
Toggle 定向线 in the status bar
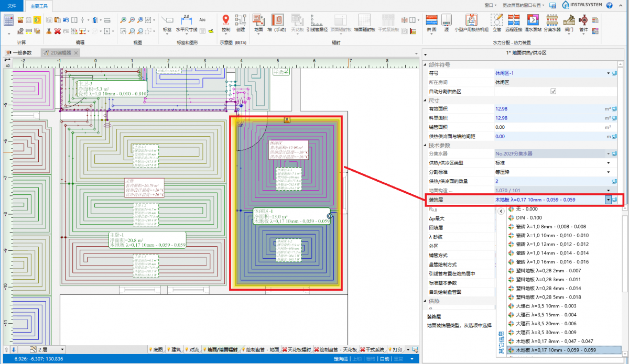tap(341, 359)
